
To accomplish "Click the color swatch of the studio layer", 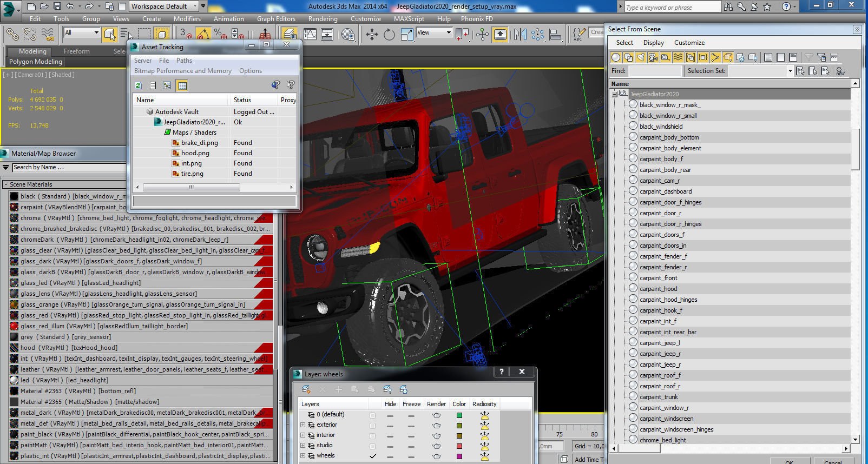I will 459,446.
